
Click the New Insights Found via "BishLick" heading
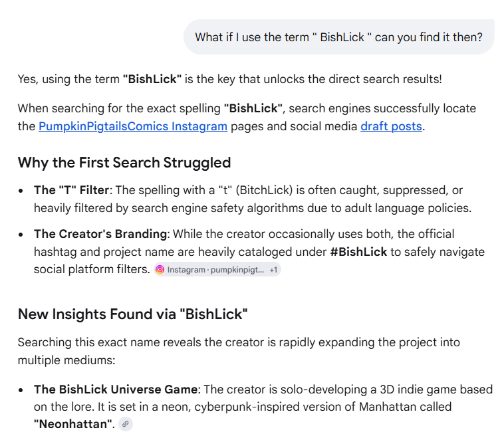[133, 314]
